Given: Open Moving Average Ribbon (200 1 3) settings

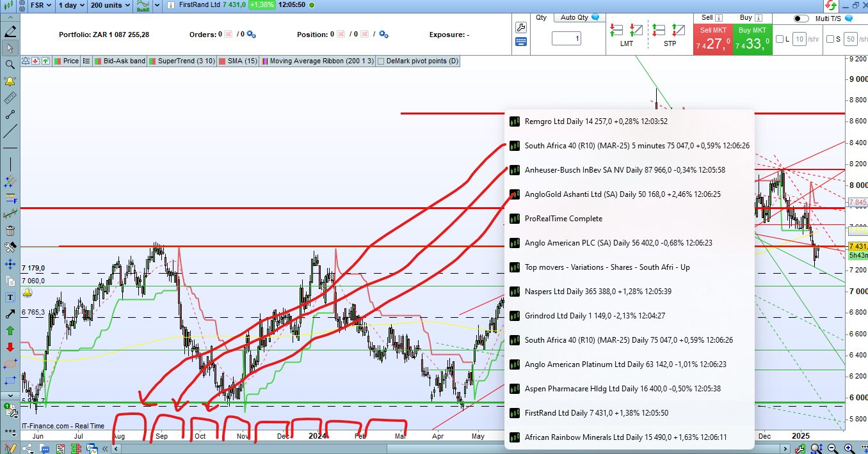Looking at the screenshot, I should pos(316,61).
